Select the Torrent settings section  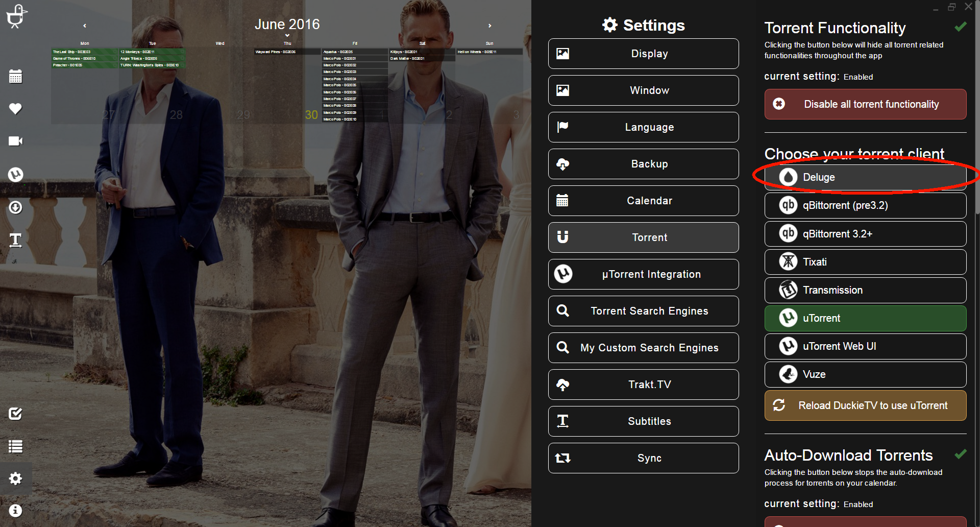tap(643, 237)
